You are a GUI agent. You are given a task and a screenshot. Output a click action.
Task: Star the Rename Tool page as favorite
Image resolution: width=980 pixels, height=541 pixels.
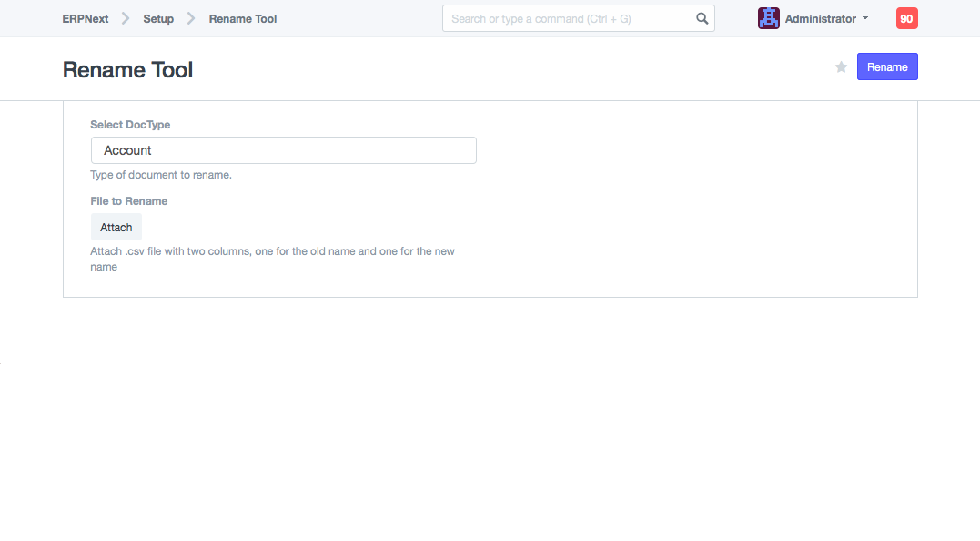[x=841, y=67]
